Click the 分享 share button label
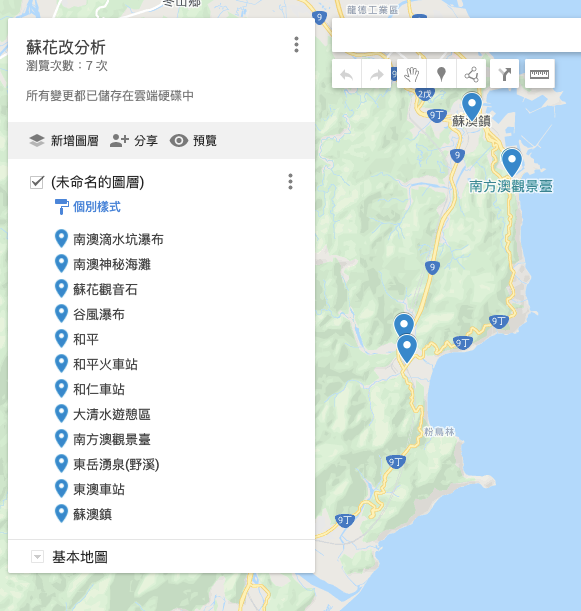The width and height of the screenshot is (581, 611). 146,141
